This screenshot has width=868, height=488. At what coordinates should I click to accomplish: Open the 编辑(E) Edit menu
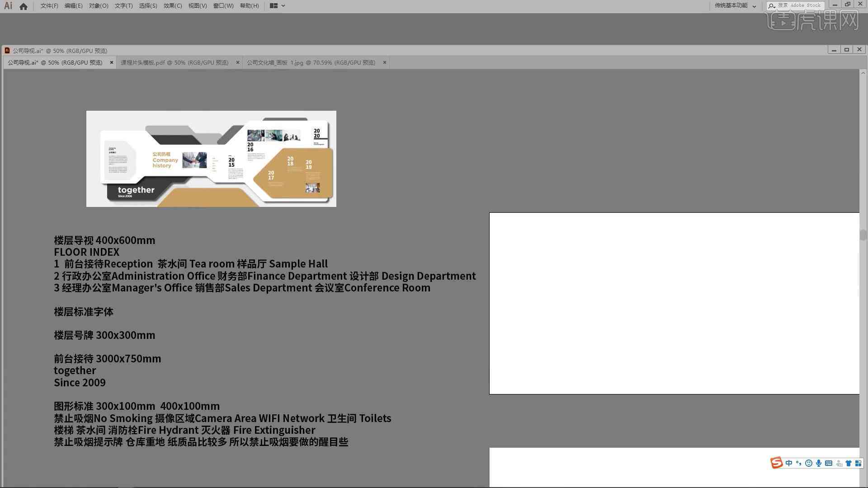[x=71, y=5]
